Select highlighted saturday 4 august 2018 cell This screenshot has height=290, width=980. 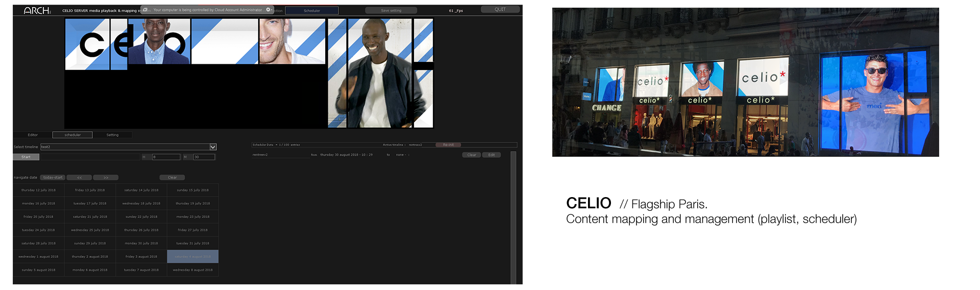coord(193,256)
